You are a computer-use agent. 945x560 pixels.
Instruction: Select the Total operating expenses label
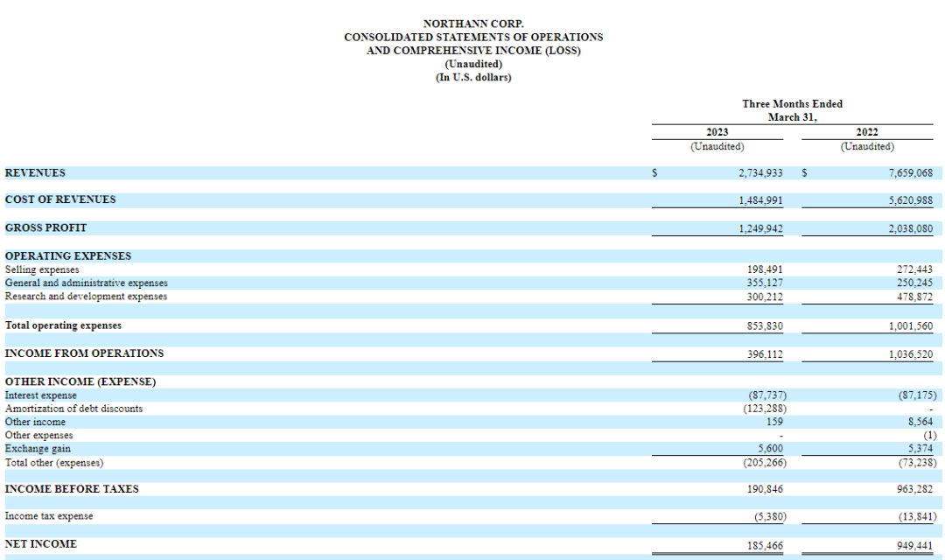click(x=63, y=325)
